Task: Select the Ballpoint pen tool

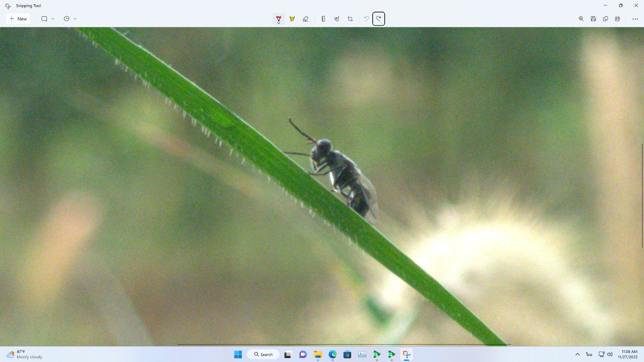Action: coord(279,19)
